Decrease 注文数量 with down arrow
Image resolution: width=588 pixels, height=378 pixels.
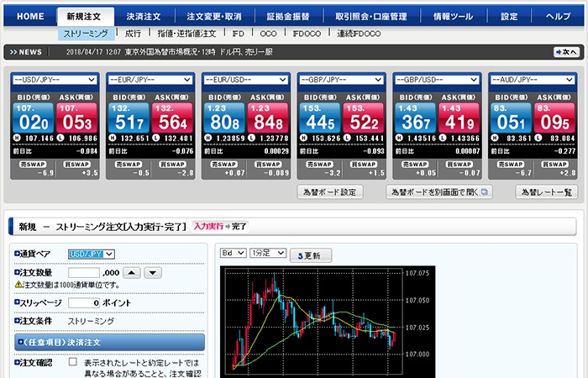point(153,273)
